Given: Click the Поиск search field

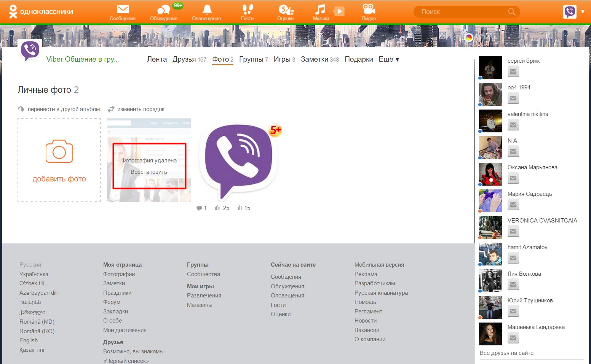Looking at the screenshot, I should (463, 12).
